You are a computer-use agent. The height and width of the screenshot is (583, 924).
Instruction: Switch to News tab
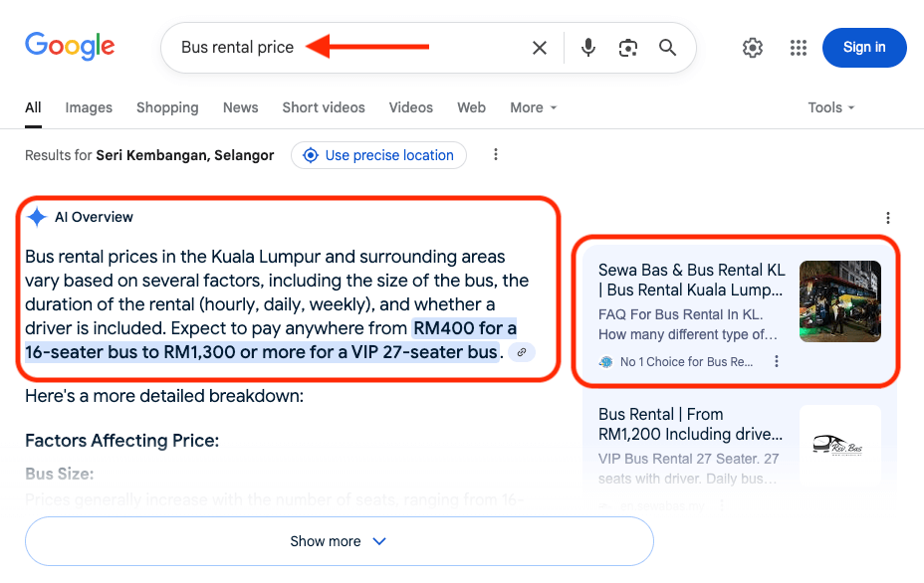click(x=240, y=107)
